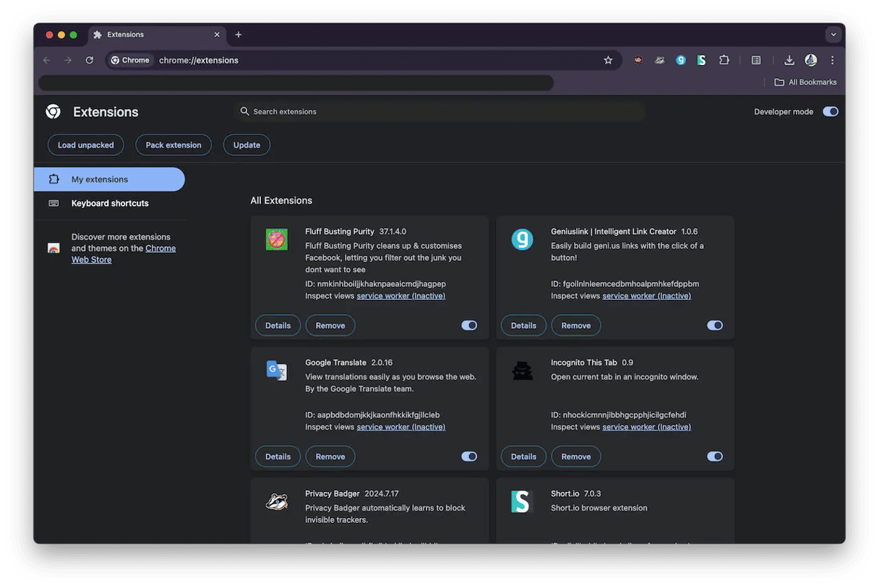This screenshot has height=588, width=879.
Task: Inspect Google Translate service worker link
Action: coord(401,427)
